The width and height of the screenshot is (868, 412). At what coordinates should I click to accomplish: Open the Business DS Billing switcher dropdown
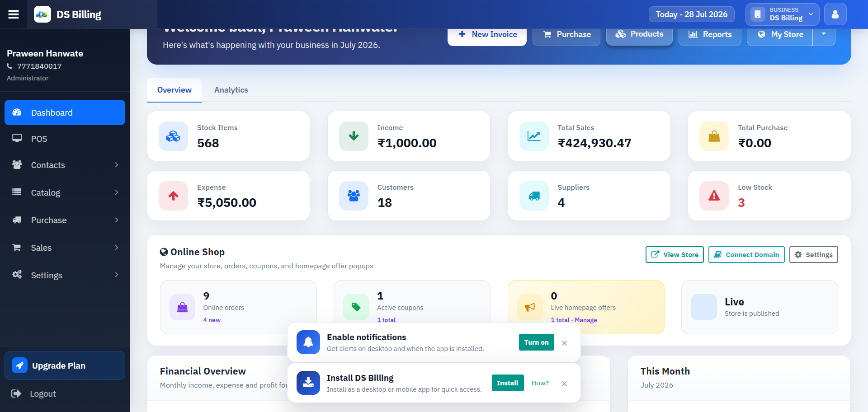pyautogui.click(x=782, y=14)
